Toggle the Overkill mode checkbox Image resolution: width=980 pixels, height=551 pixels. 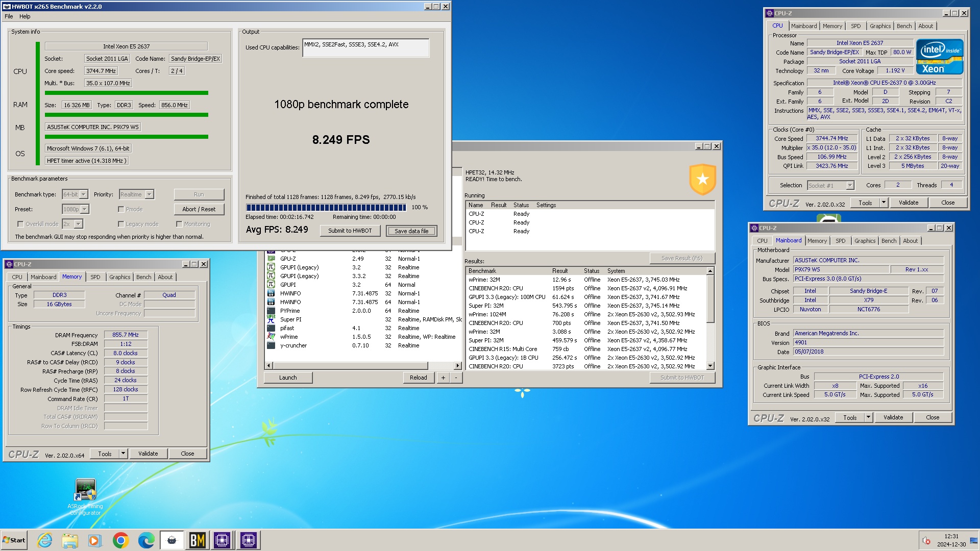coord(20,224)
